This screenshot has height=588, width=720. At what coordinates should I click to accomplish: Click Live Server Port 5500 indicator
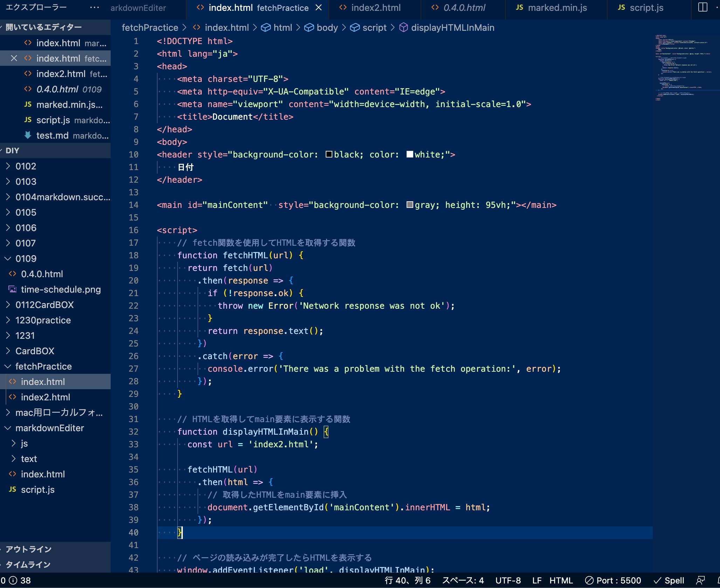pos(614,580)
